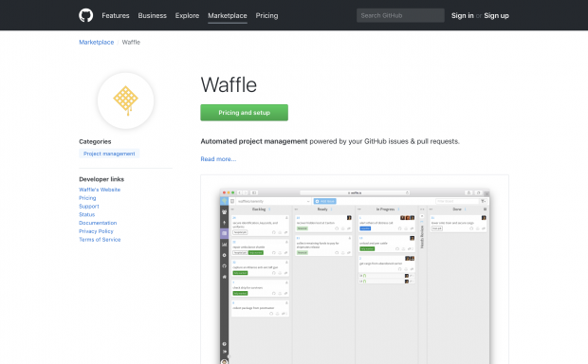Viewport: 588px width, 364px height.
Task: Click the Waffle app logo
Action: click(x=125, y=100)
